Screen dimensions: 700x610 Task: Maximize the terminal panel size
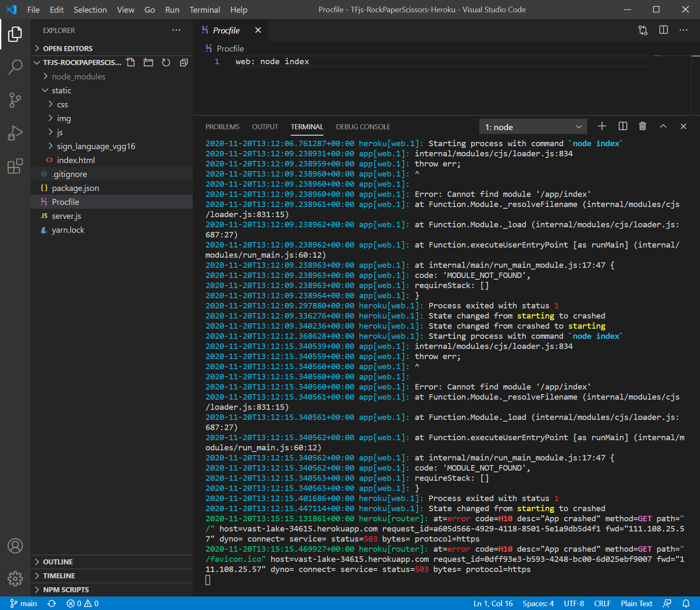[663, 126]
